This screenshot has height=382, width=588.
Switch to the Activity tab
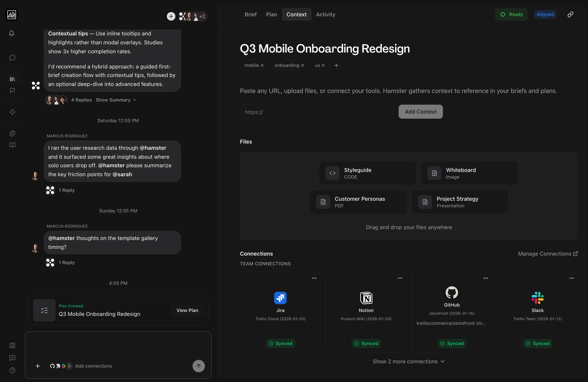(325, 14)
